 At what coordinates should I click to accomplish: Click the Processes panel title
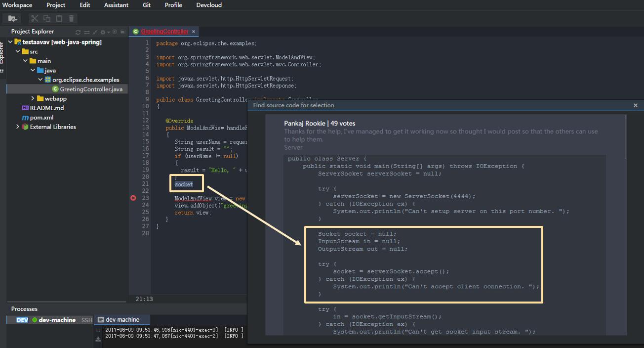(24, 309)
